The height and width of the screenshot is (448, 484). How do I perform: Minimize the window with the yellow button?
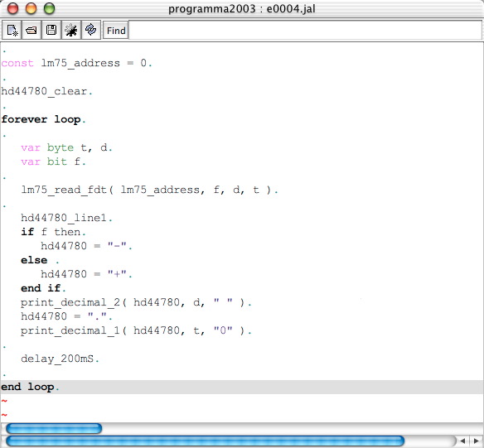31,8
